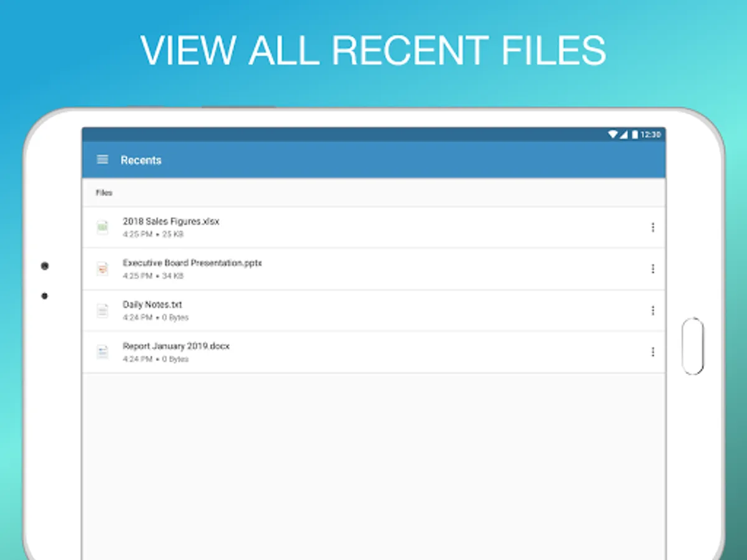The height and width of the screenshot is (560, 747).
Task: Tap the battery status icon
Action: (x=635, y=134)
